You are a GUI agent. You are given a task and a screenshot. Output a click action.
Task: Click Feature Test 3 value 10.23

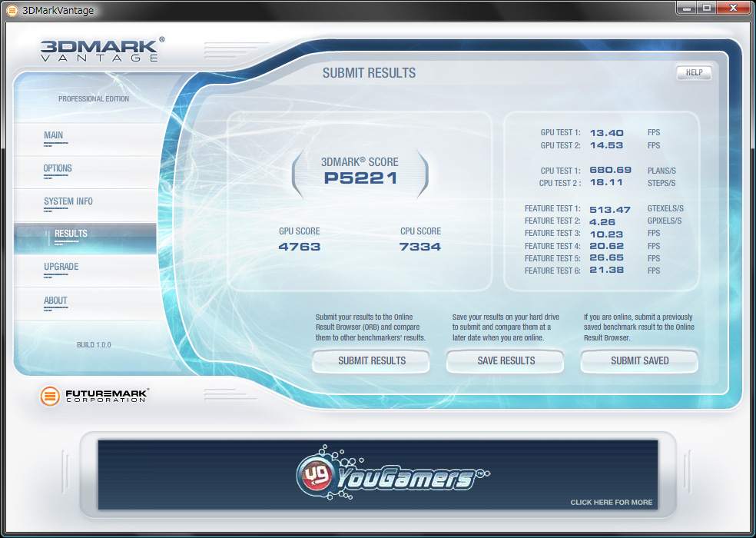click(x=606, y=234)
